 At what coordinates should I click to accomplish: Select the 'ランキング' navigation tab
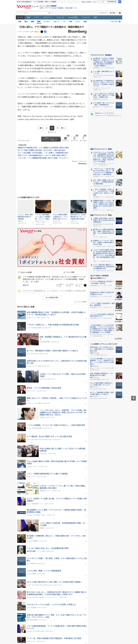(x=86, y=17)
